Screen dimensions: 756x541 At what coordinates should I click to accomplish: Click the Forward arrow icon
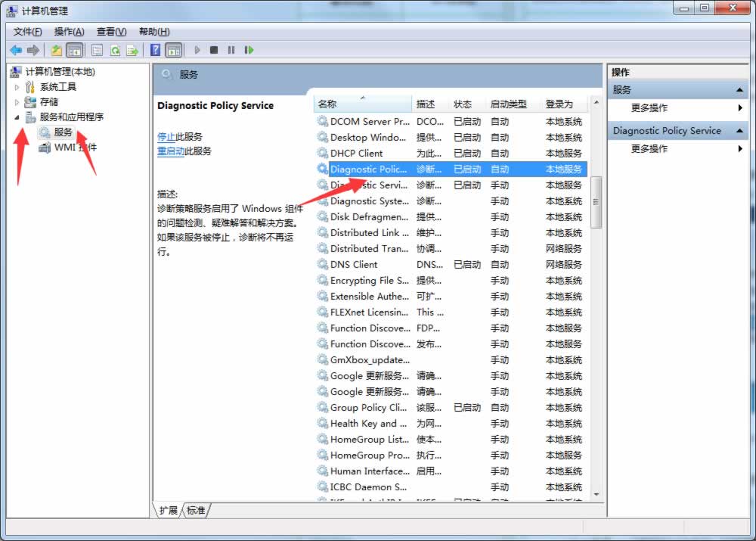click(x=32, y=50)
